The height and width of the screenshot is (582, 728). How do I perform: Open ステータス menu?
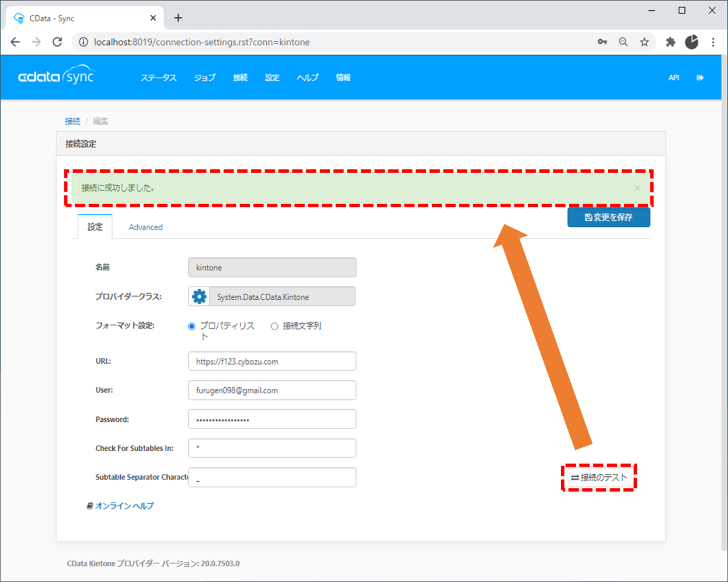click(158, 78)
